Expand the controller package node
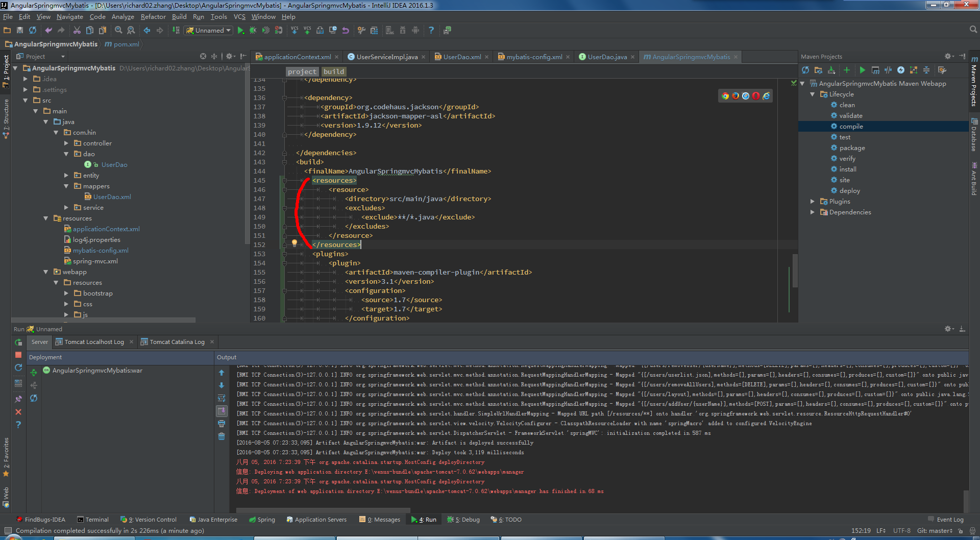 66,143
